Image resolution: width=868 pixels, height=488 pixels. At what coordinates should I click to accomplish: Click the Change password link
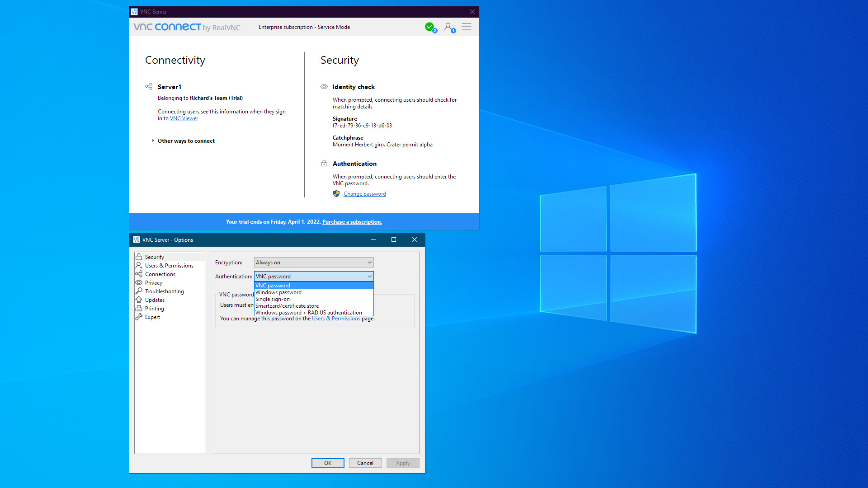[364, 194]
